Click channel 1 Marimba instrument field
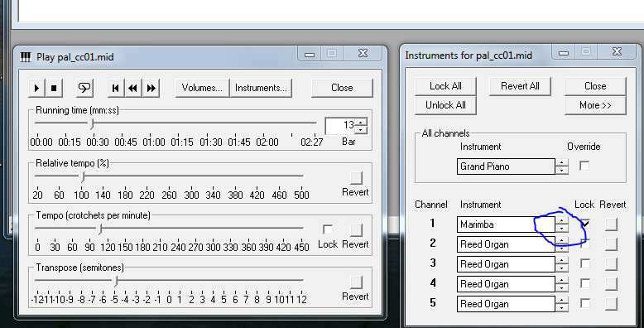 click(506, 224)
